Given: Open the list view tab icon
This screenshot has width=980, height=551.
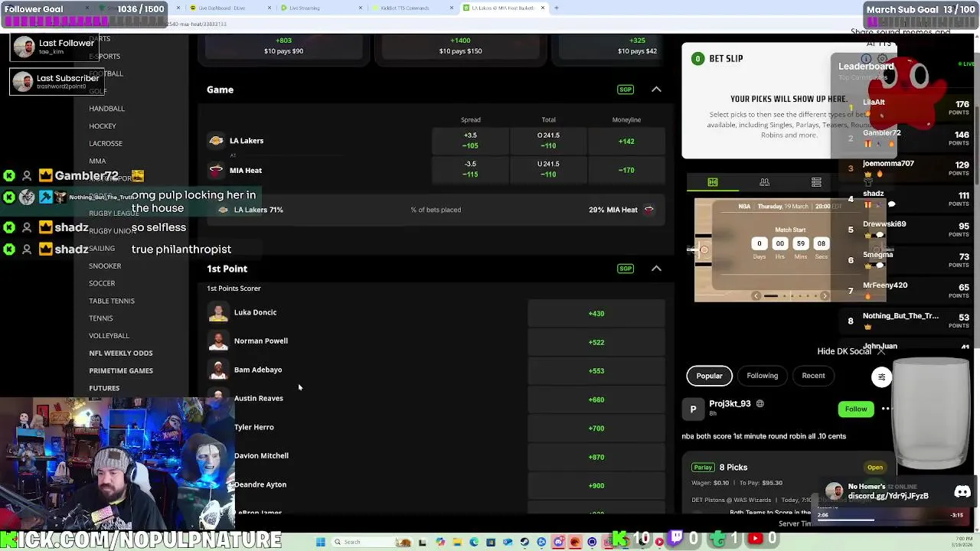Looking at the screenshot, I should coord(816,182).
